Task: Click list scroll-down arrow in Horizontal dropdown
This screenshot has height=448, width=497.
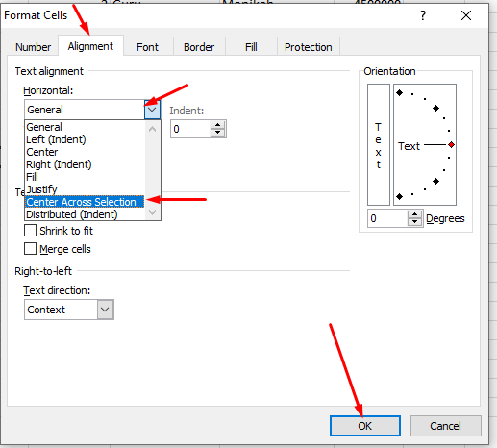Action: [x=153, y=212]
